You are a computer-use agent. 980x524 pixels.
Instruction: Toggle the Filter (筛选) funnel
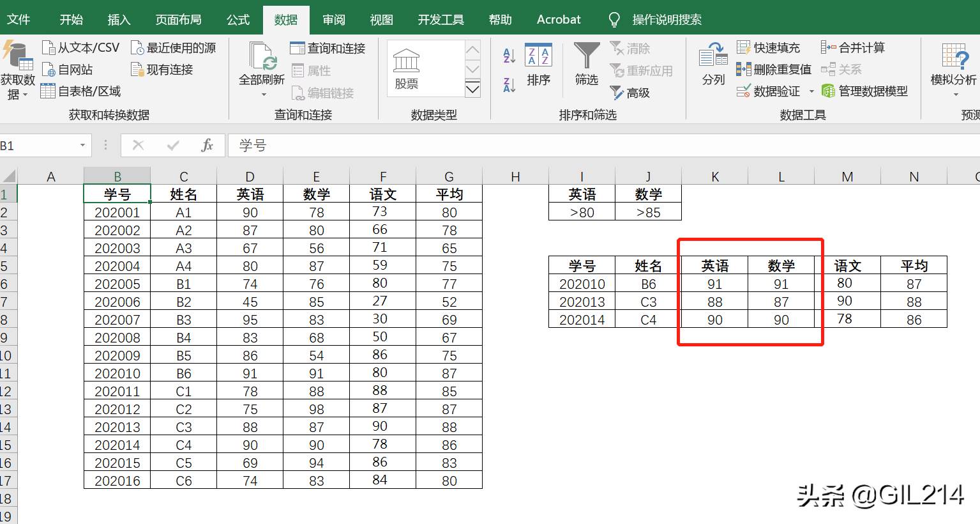[x=586, y=65]
